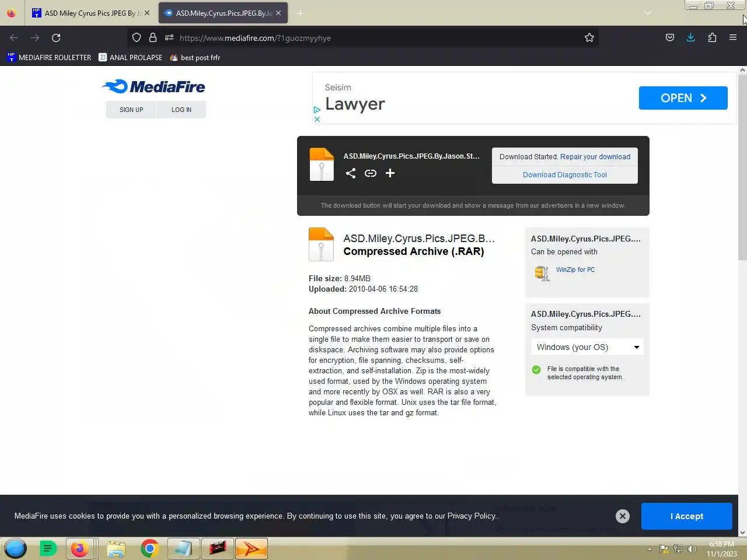Viewport: 747px width, 560px height.
Task: Open a new tab with the plus button
Action: click(300, 13)
